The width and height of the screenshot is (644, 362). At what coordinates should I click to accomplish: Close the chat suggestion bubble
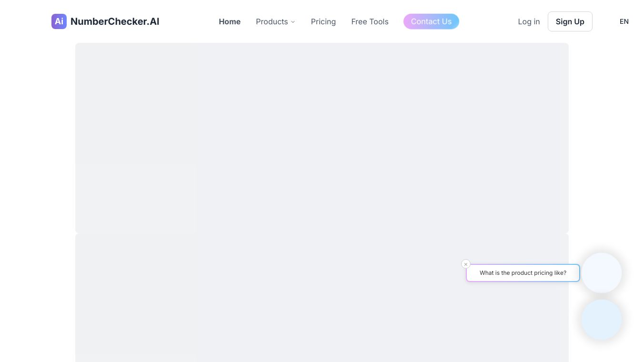tap(466, 264)
